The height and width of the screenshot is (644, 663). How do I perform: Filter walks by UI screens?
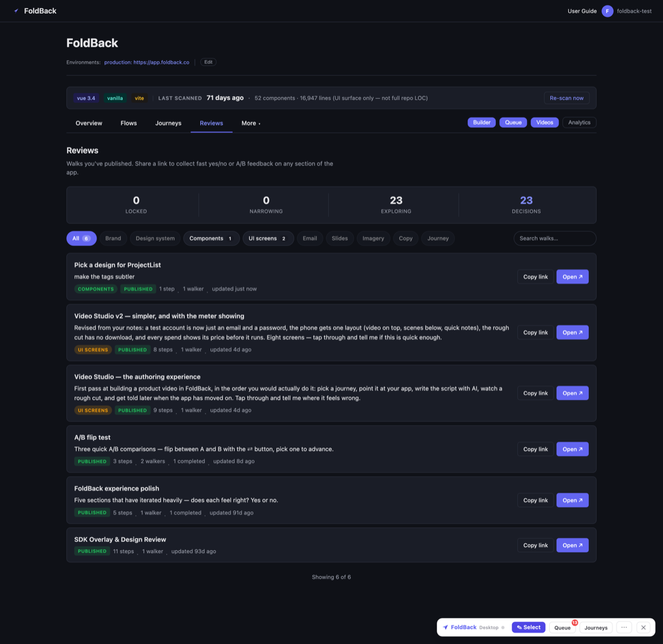pos(268,239)
